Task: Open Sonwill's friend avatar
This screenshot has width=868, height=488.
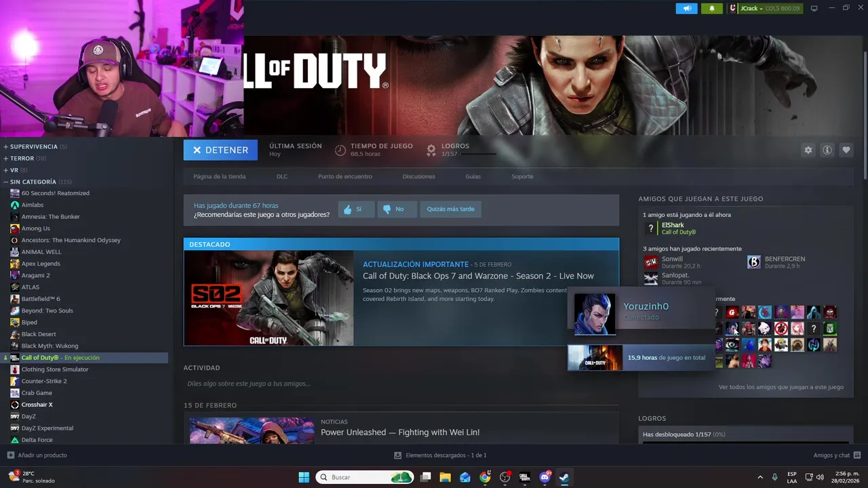Action: [651, 262]
